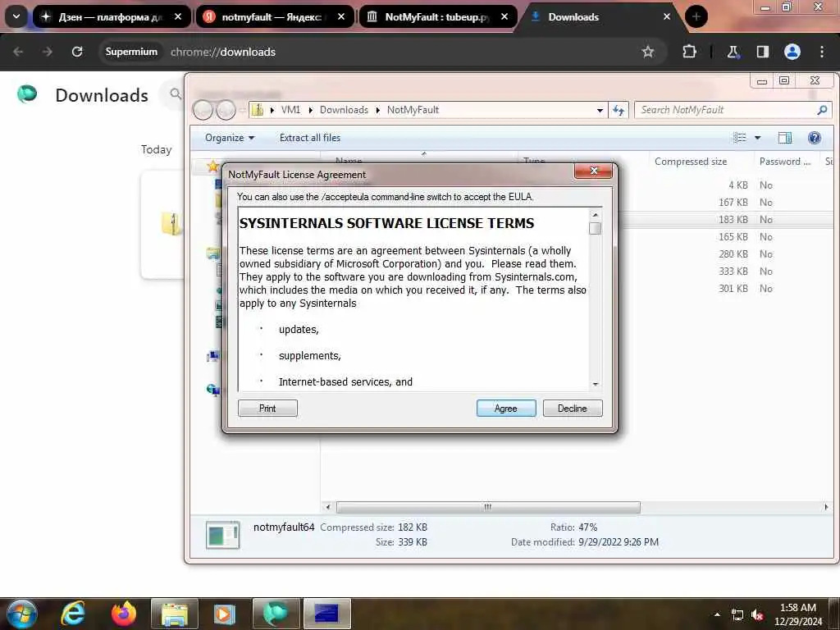Open the browser three-dot menu
This screenshot has width=840, height=630.
(822, 52)
